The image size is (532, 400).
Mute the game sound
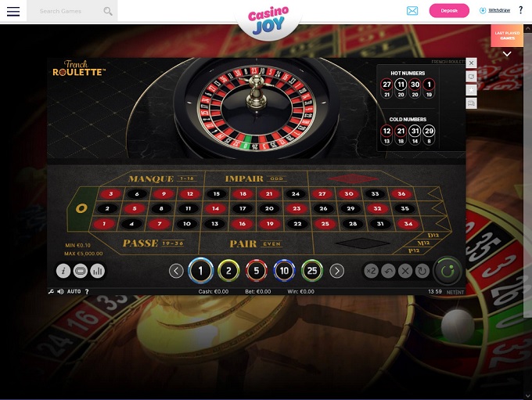pyautogui.click(x=60, y=292)
